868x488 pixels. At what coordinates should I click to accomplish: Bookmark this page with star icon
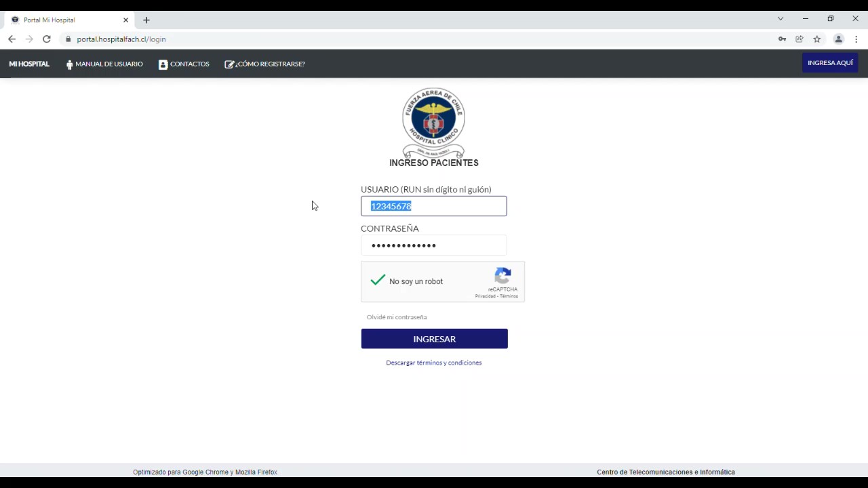point(817,39)
